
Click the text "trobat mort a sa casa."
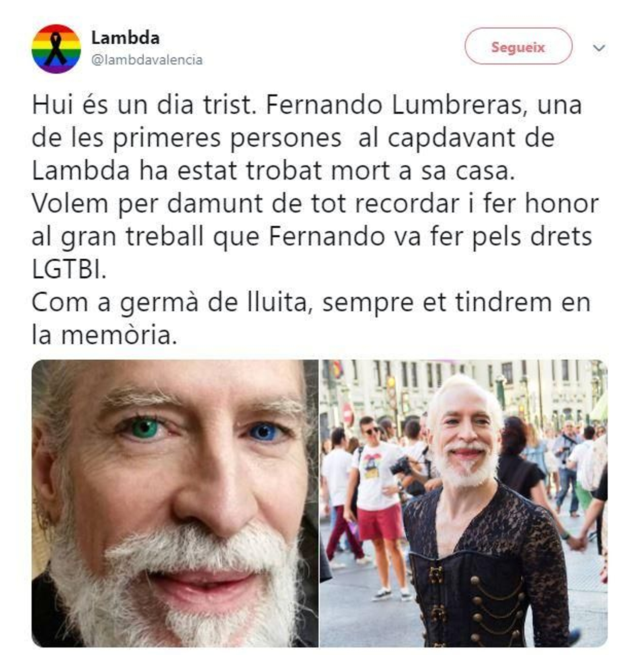coord(380,171)
